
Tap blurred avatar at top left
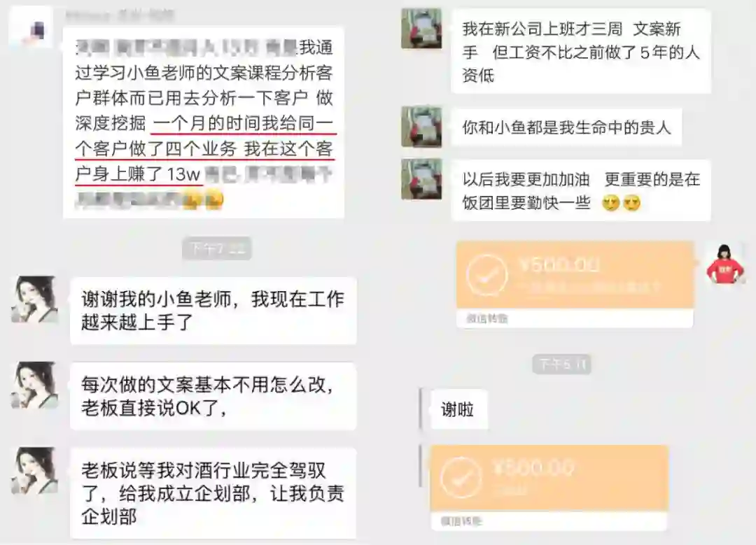click(x=31, y=27)
